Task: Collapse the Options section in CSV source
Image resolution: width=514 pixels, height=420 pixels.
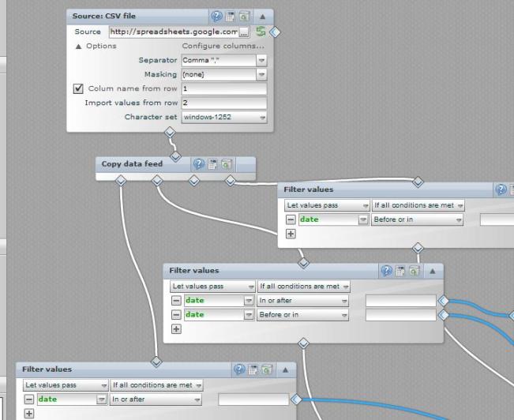Action: (79, 46)
